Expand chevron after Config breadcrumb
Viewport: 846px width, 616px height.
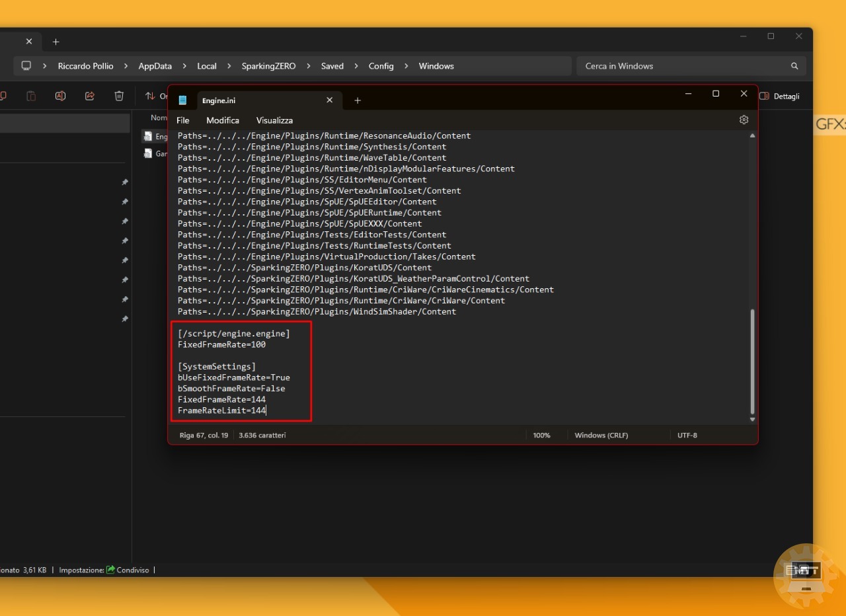click(x=406, y=66)
